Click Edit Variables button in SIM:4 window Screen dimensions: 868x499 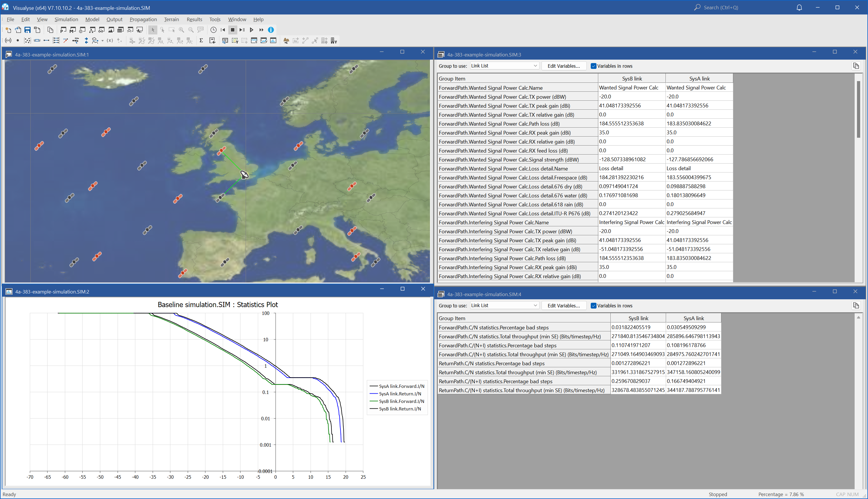(x=564, y=305)
